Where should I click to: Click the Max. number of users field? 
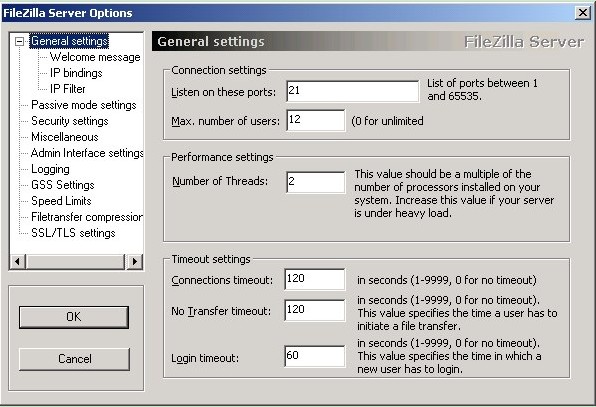[x=315, y=120]
